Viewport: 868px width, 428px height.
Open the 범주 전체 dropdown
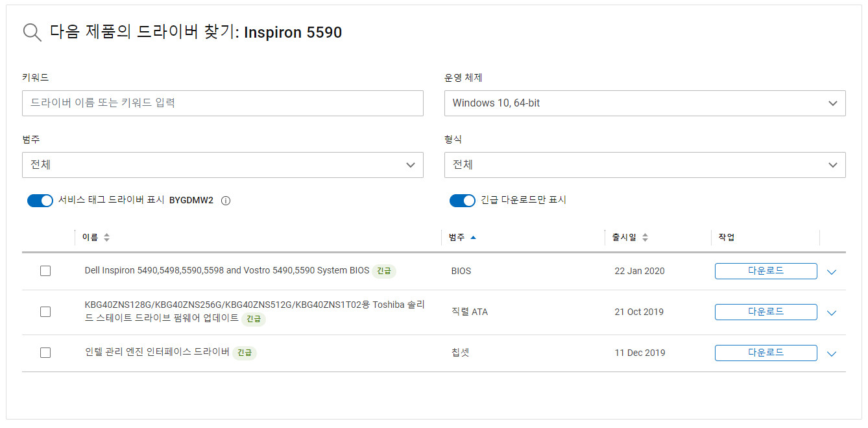coord(223,165)
